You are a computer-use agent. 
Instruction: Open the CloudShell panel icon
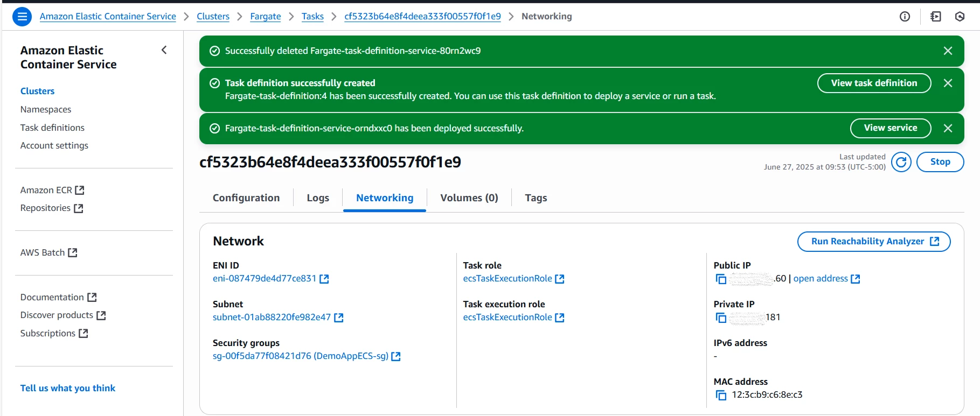936,17
